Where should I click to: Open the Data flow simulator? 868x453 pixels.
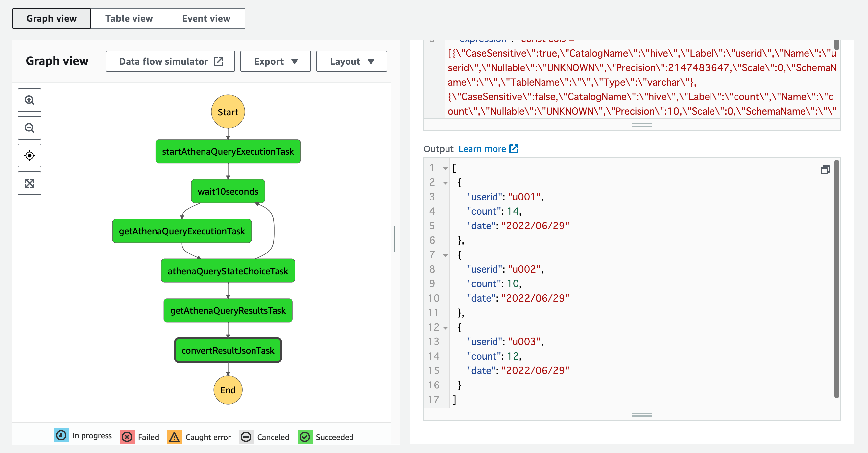pos(170,61)
